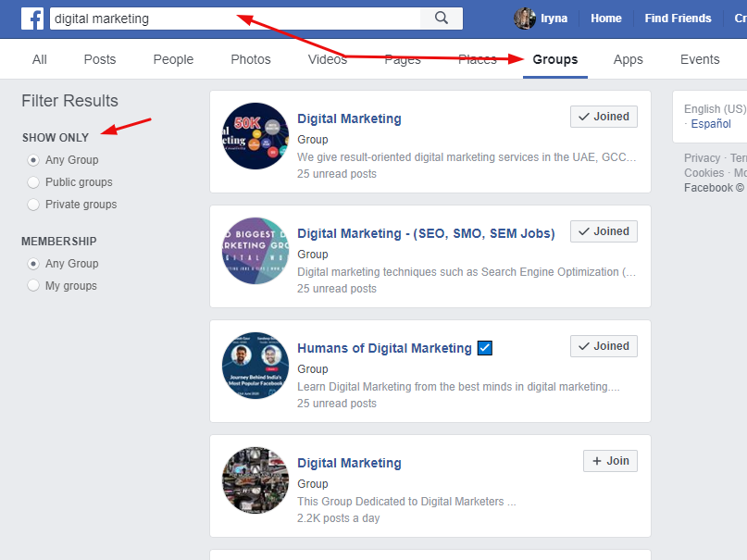Click first Digital Marketing group avatar
This screenshot has height=560, width=747.
255,136
